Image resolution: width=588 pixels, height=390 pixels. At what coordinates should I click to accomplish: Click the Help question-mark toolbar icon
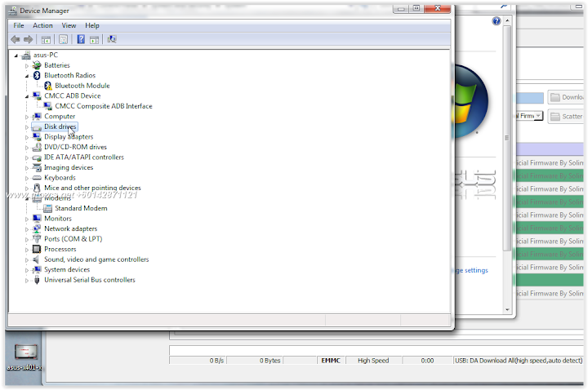pyautogui.click(x=81, y=39)
